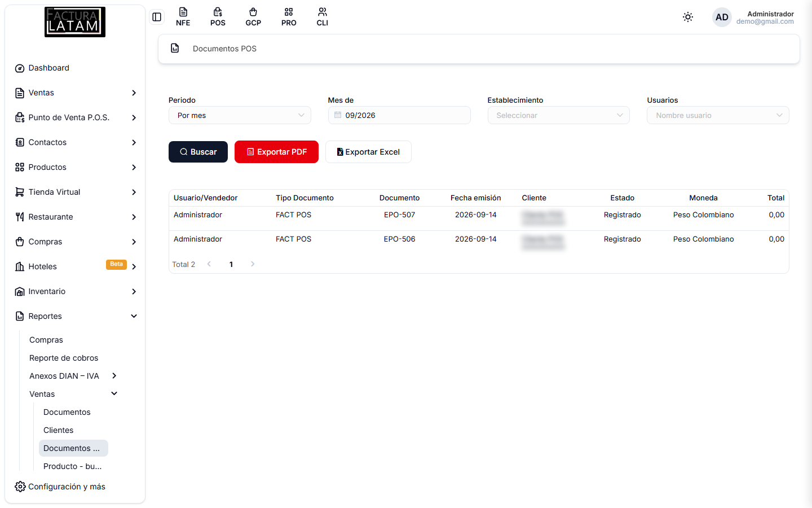Click document EPO-507 cell
Viewport: 812px width, 508px height.
pos(399,214)
